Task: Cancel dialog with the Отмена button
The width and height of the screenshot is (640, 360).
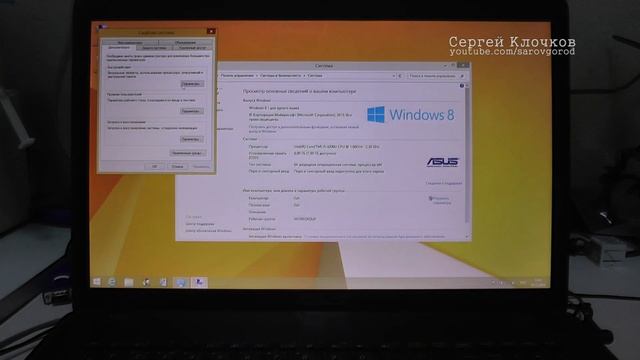Action: pos(178,167)
